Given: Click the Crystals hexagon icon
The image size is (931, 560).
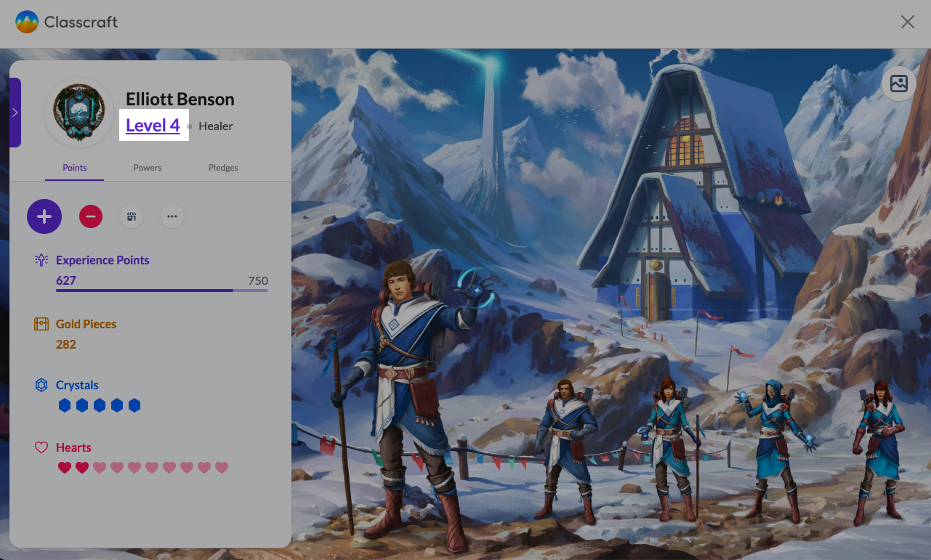Looking at the screenshot, I should 41,385.
